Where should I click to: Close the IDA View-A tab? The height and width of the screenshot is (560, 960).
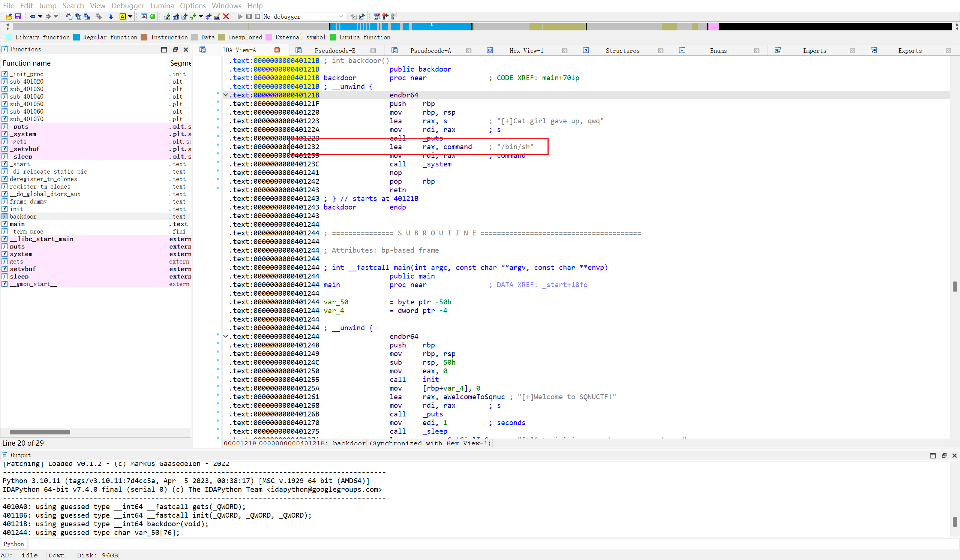[x=277, y=50]
